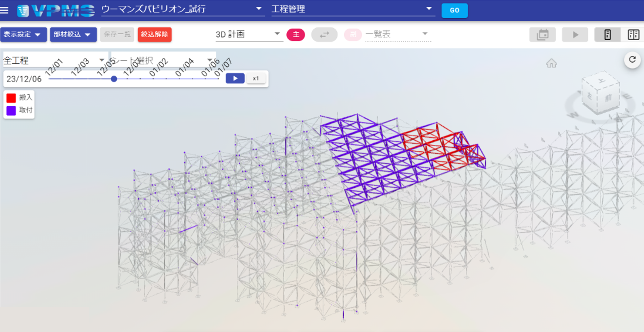Viewport: 644px width, 332px height.
Task: Open the 一覧表 dropdown
Action: pos(398,34)
